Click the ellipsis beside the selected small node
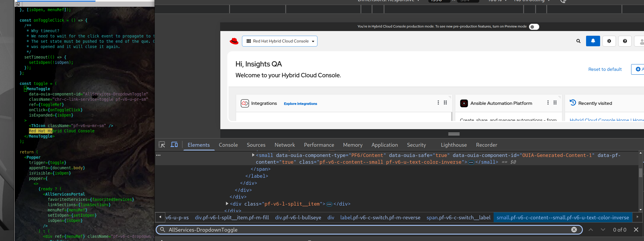This screenshot has height=241, width=644. click(158, 155)
